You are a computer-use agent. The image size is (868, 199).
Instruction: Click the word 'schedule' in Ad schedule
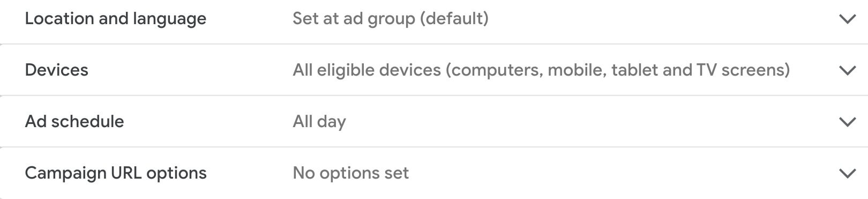(87, 122)
